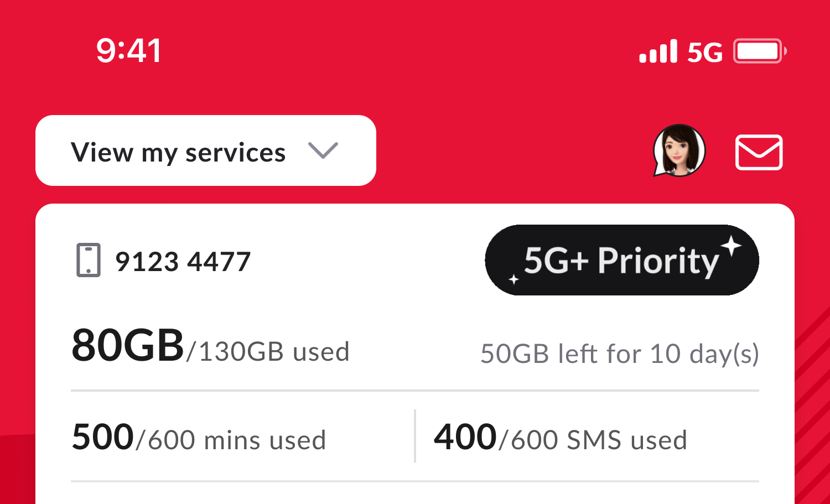
Task: Tap the 5G network indicator in the status bar
Action: (x=705, y=53)
